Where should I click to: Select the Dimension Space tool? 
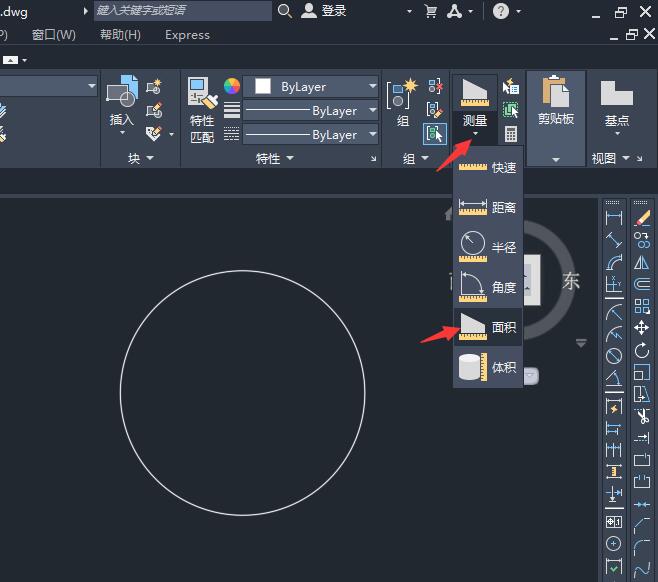tap(614, 472)
